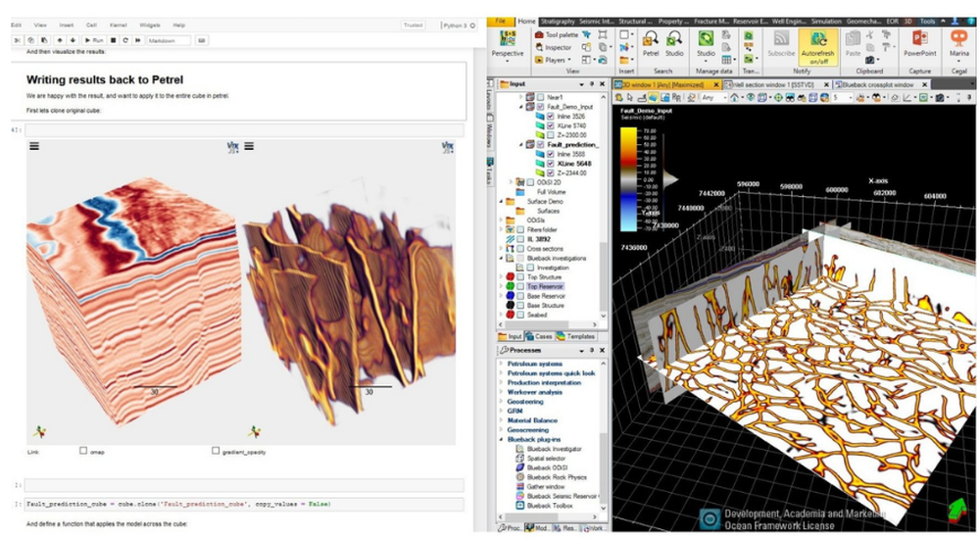
Task: Open hamburger menu of fault volume view
Action: [249, 146]
